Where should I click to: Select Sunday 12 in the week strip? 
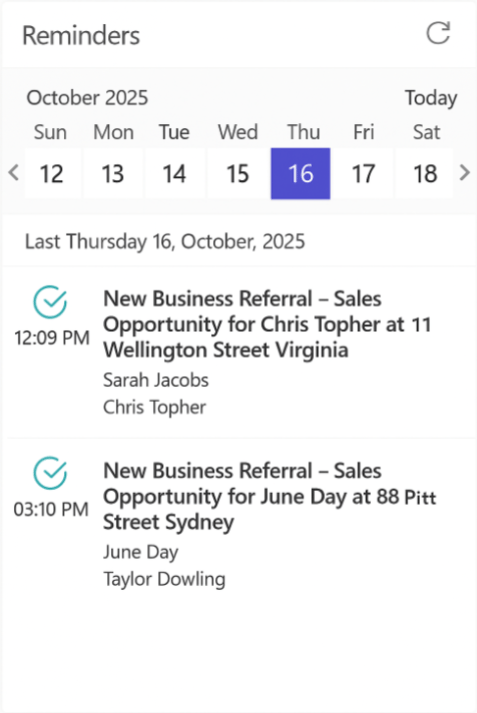52,173
